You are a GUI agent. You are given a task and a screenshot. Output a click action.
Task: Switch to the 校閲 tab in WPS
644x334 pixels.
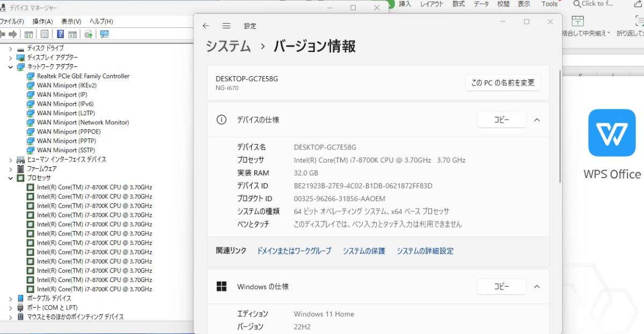pos(503,4)
